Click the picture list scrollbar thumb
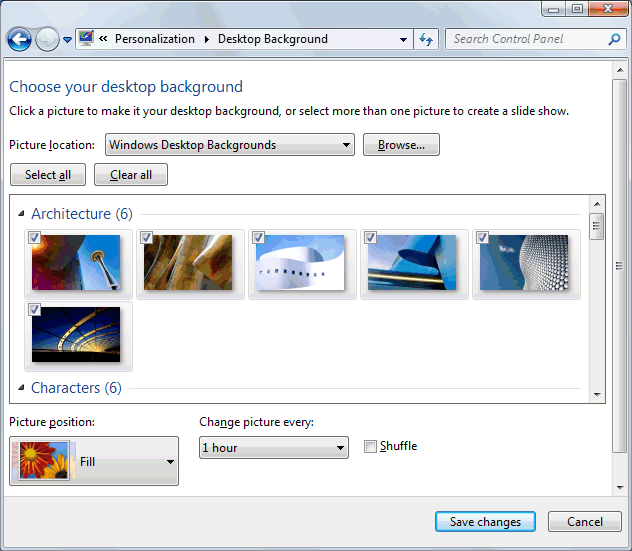The width and height of the screenshot is (632, 551). click(x=597, y=227)
